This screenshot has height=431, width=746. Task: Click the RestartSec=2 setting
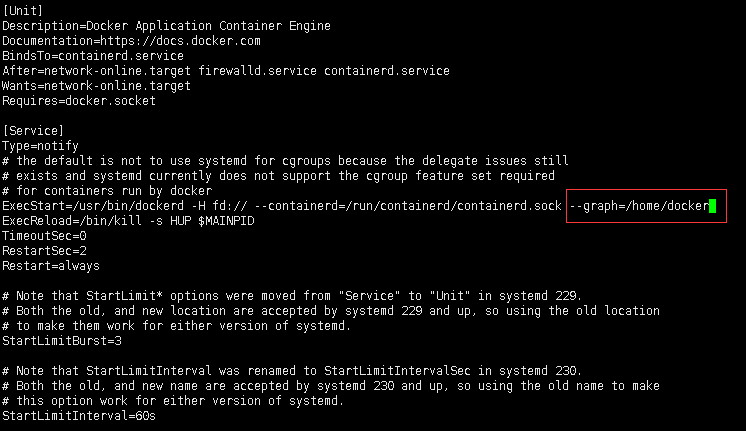44,251
